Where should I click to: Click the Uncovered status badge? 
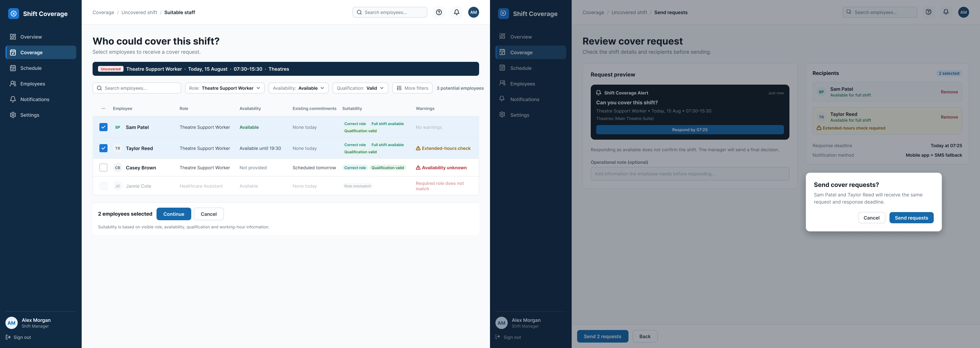111,69
